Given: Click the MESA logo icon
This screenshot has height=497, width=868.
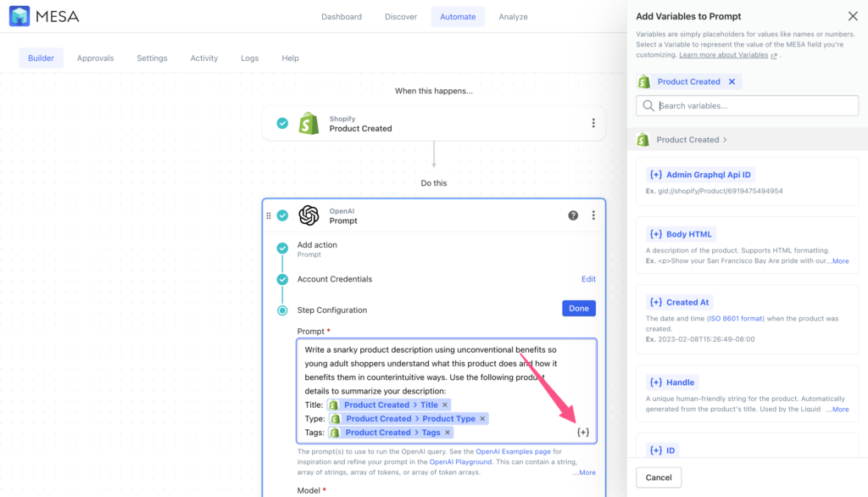Looking at the screenshot, I should (19, 16).
